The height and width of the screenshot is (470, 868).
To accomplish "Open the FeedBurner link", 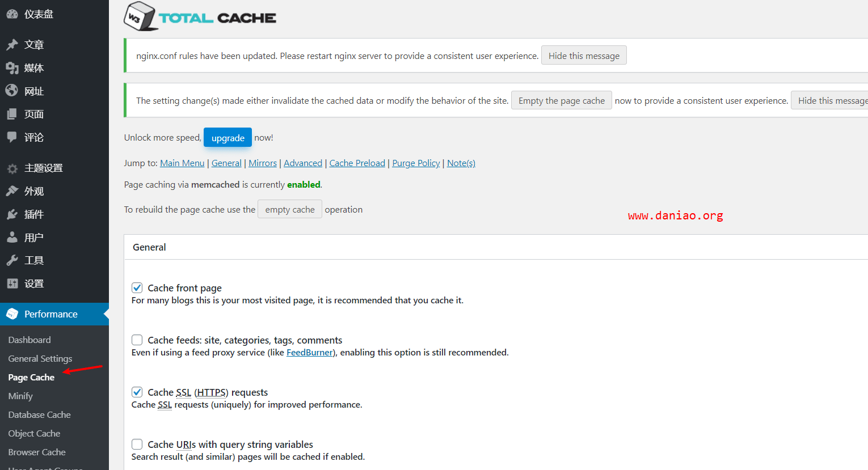I will (x=310, y=352).
